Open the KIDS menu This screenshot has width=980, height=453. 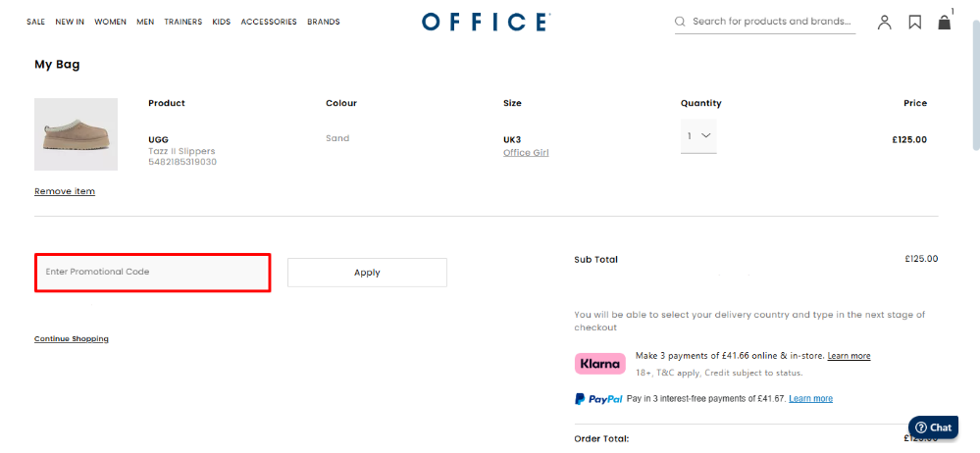coord(222,22)
